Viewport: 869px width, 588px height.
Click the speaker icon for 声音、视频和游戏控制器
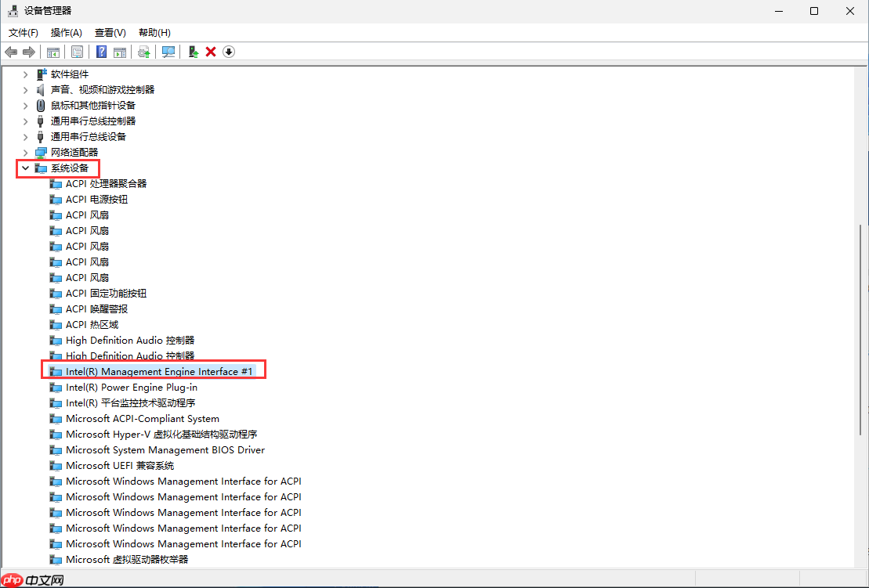pos(41,89)
